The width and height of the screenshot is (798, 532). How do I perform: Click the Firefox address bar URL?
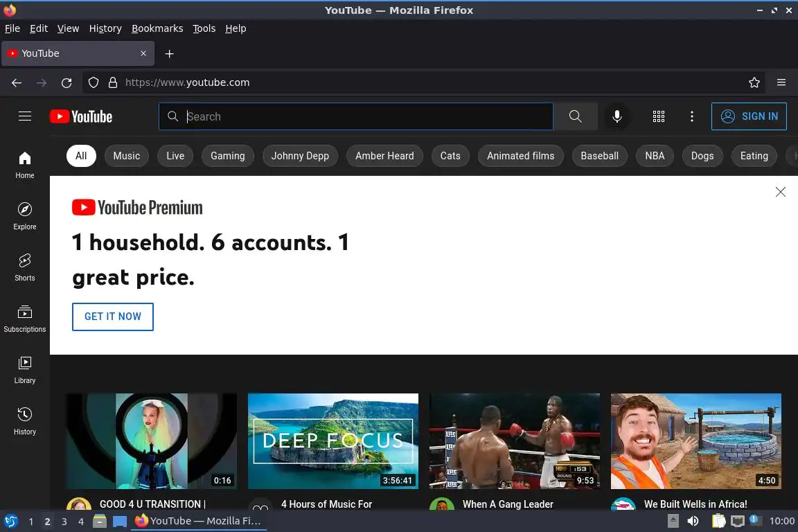[x=187, y=82]
